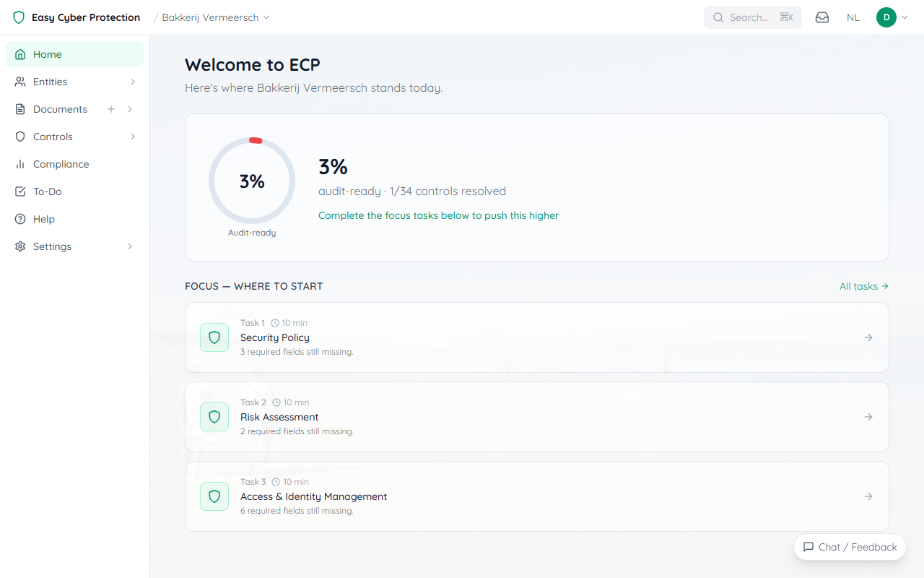Click the plus icon next to Documents
Screen dimensions: 924x578
[110, 108]
